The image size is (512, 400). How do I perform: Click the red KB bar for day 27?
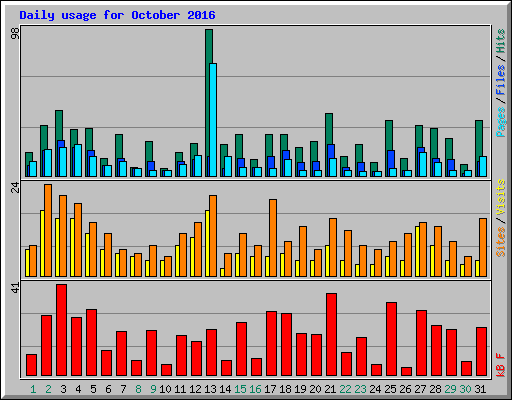[421, 343]
